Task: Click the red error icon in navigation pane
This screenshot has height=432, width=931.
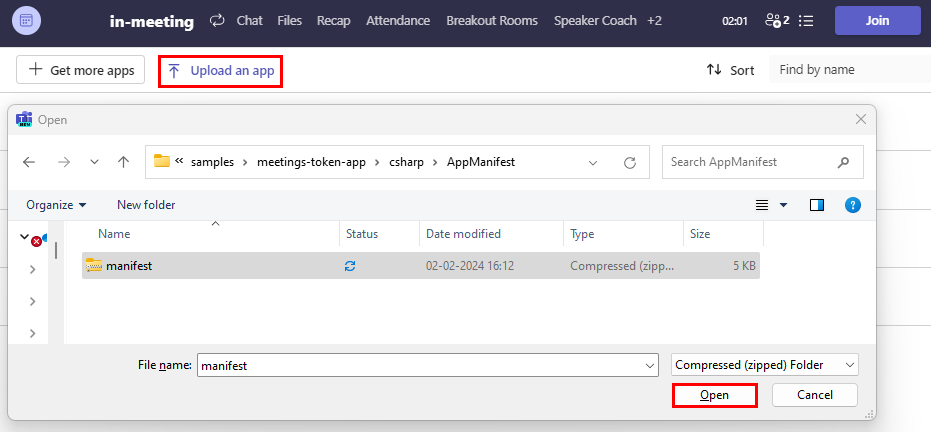Action: (36, 242)
